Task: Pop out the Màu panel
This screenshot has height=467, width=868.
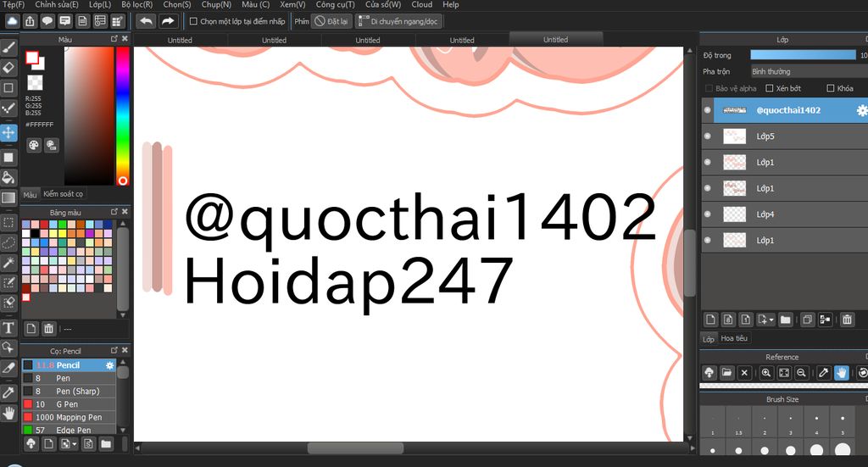Action: click(x=114, y=39)
